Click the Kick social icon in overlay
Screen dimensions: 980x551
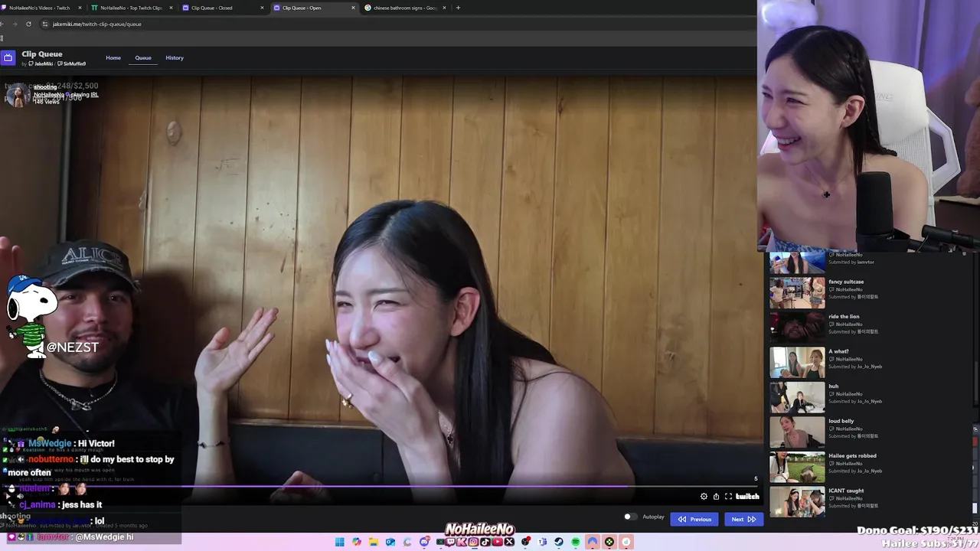pyautogui.click(x=462, y=542)
